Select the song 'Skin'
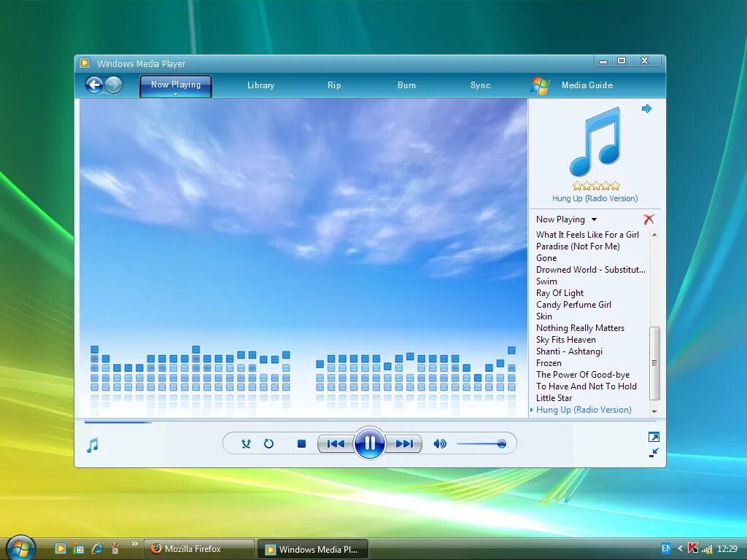The height and width of the screenshot is (560, 747). click(544, 316)
